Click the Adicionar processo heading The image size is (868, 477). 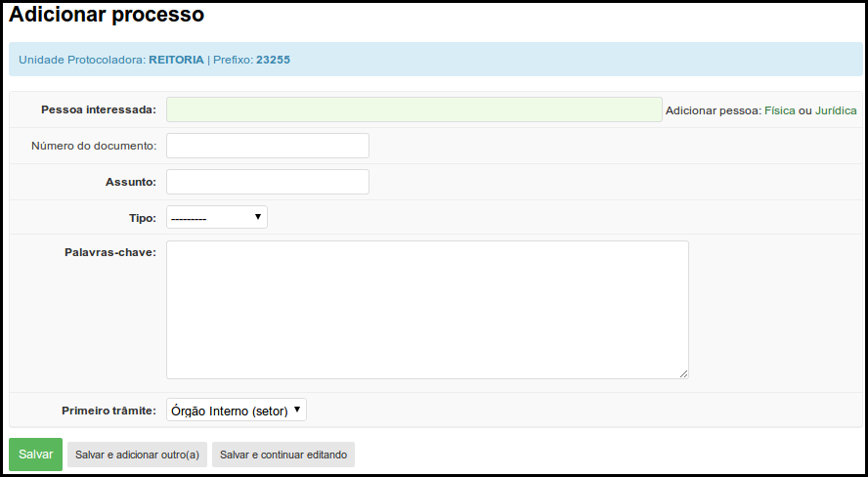[107, 15]
